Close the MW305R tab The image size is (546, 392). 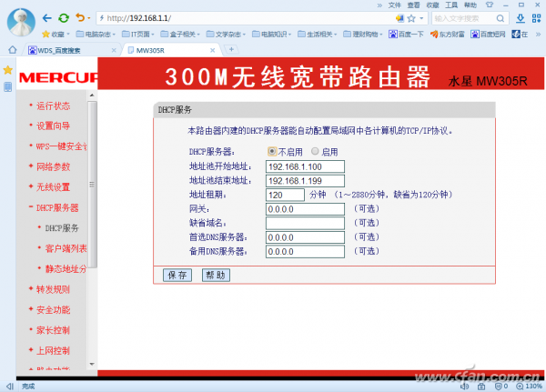click(x=212, y=51)
